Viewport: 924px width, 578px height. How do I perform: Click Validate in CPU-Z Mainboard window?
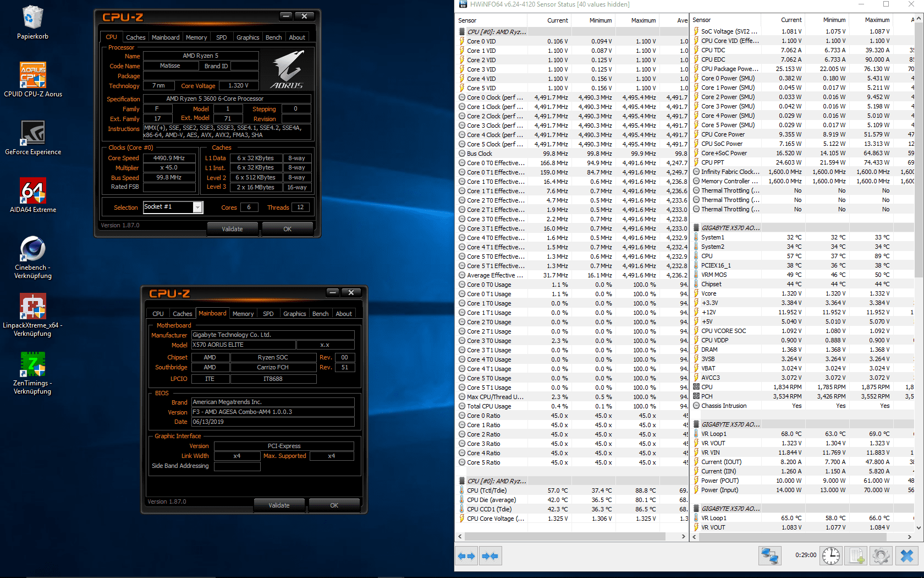coord(279,505)
